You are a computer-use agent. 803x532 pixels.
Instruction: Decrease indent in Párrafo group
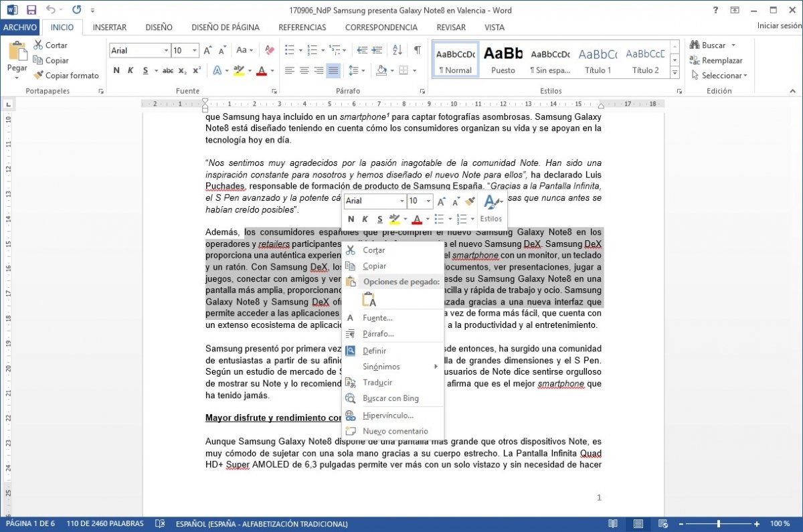pos(362,50)
